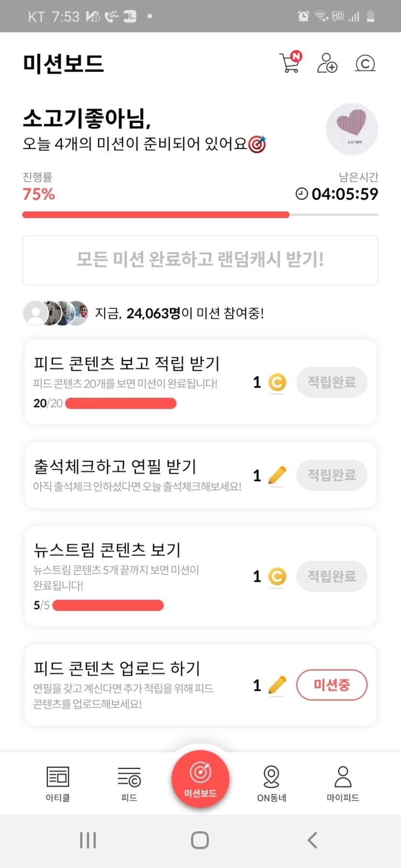Image resolution: width=401 pixels, height=868 pixels.
Task: Tap 적립완료 button on attendance check mission
Action: click(x=331, y=475)
